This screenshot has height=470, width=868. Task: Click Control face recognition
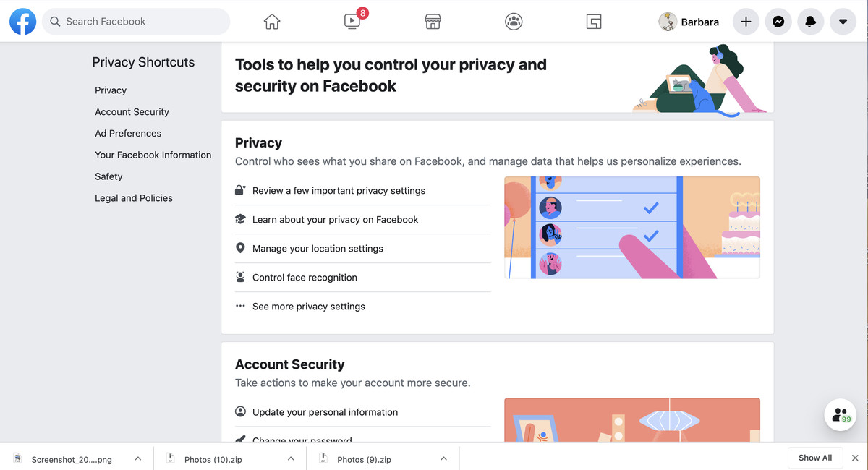(x=305, y=277)
